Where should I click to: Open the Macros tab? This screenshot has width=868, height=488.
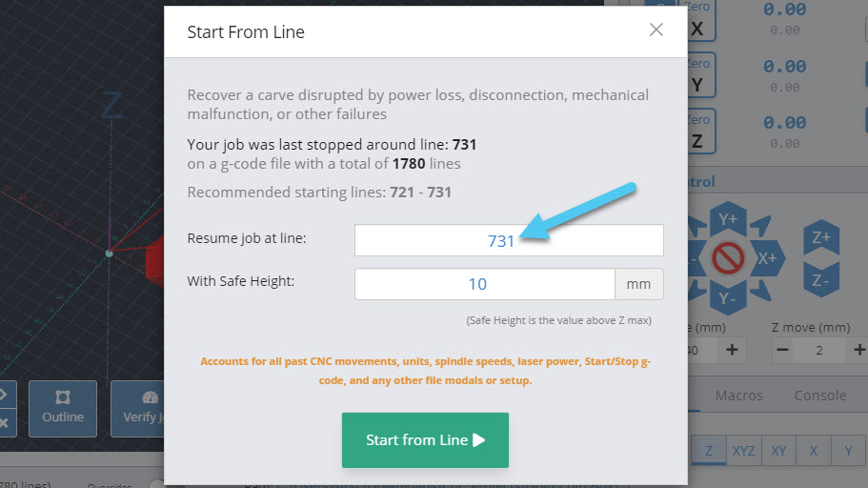739,396
